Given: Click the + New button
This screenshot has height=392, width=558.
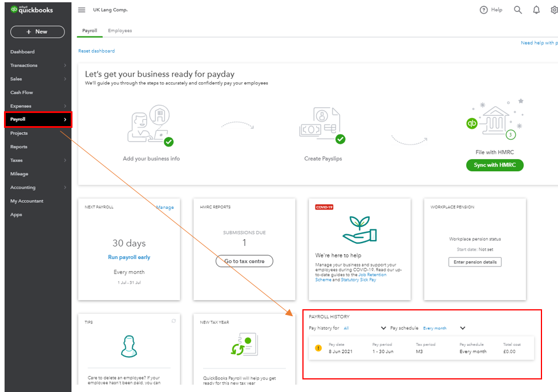Looking at the screenshot, I should tap(37, 32).
